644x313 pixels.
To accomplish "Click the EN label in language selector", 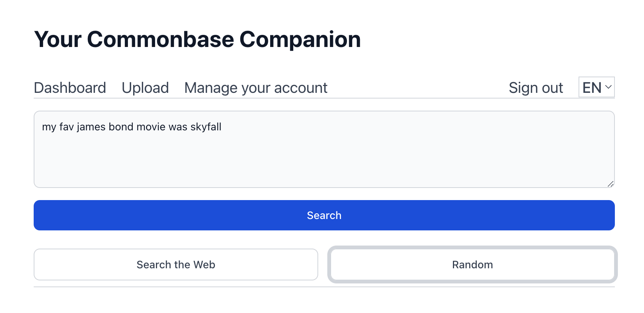I will (x=592, y=88).
